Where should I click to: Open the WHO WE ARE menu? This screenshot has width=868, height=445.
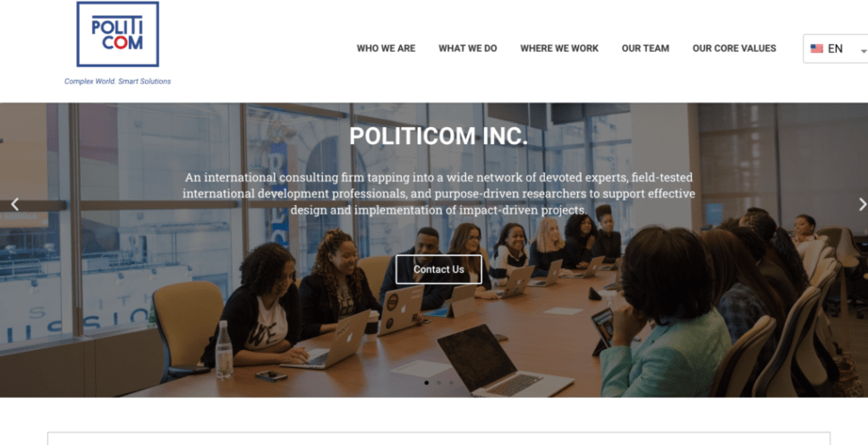[x=386, y=48]
